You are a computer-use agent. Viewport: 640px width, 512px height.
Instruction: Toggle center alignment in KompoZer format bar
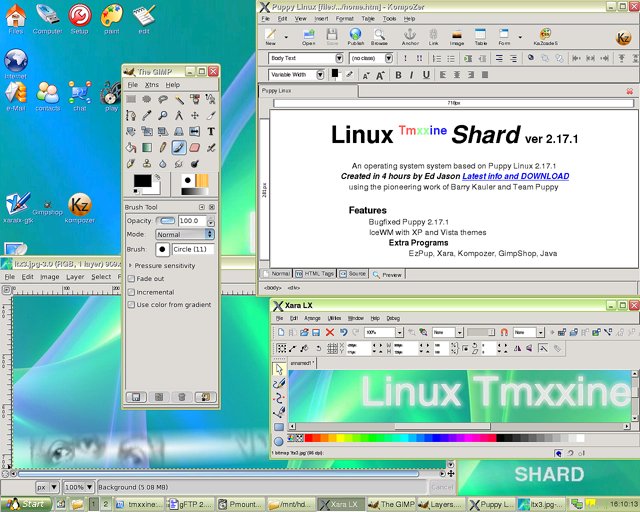pos(457,75)
